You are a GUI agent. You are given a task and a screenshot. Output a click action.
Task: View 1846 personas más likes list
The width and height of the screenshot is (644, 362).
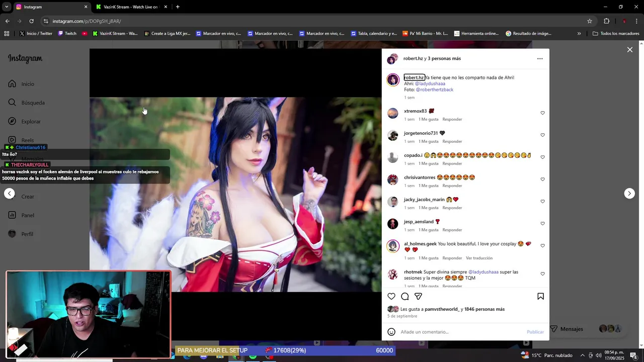coord(484,309)
